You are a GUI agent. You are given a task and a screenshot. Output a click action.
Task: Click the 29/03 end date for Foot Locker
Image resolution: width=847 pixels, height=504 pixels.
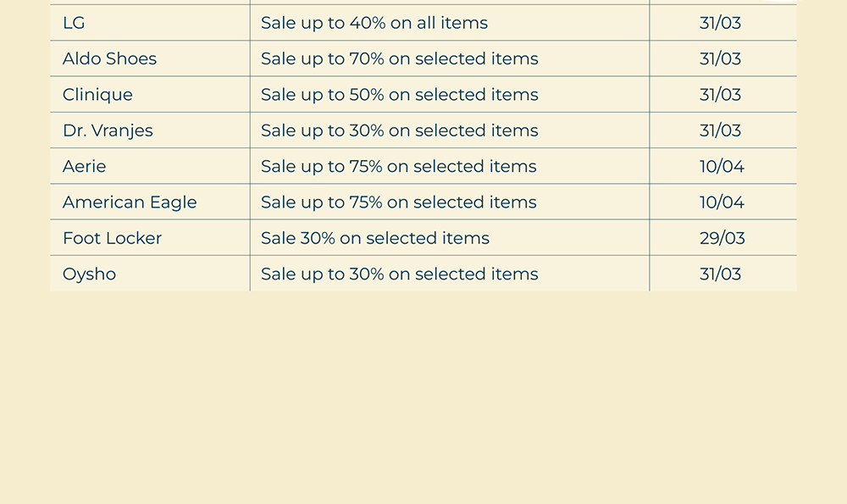pos(722,238)
